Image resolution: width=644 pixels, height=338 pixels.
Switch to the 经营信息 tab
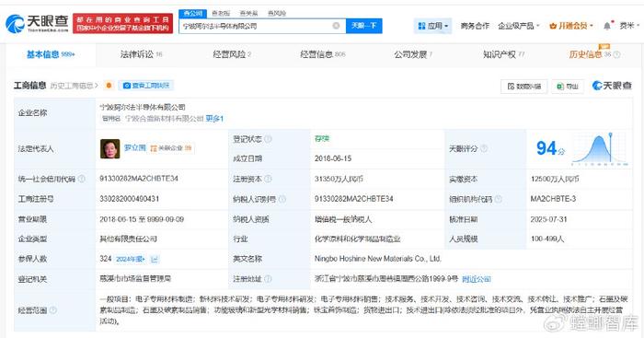(323, 54)
